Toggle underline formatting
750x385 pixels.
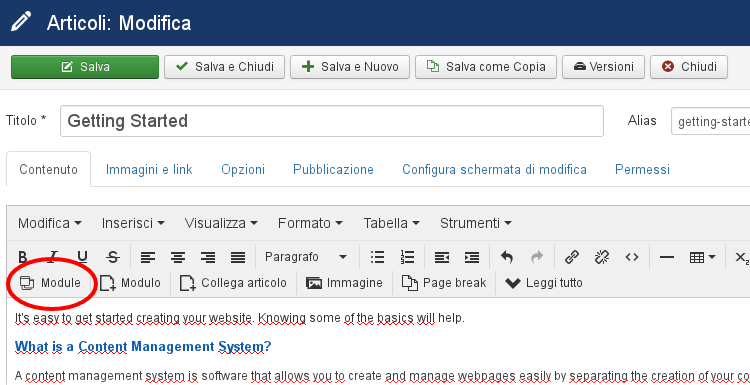pyautogui.click(x=82, y=257)
